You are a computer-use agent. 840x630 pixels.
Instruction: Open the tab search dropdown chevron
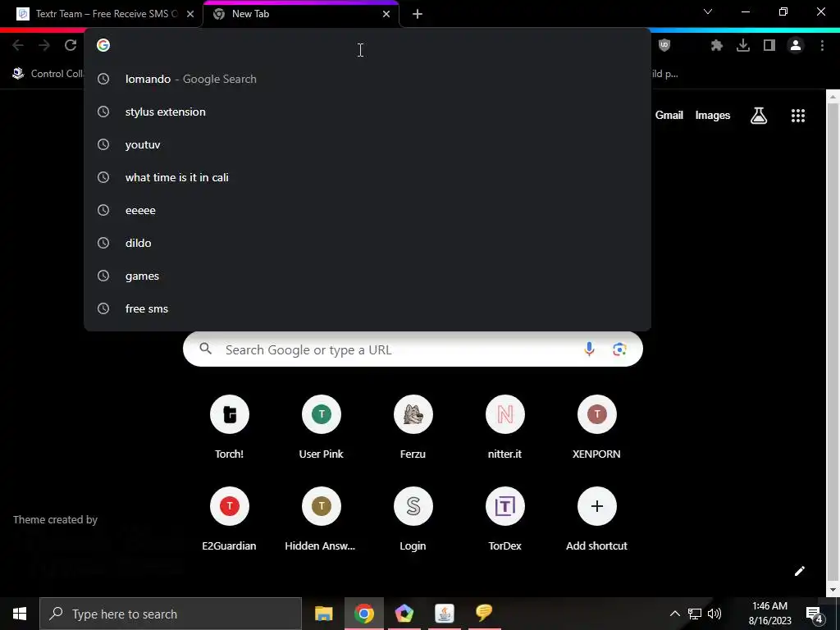click(708, 11)
